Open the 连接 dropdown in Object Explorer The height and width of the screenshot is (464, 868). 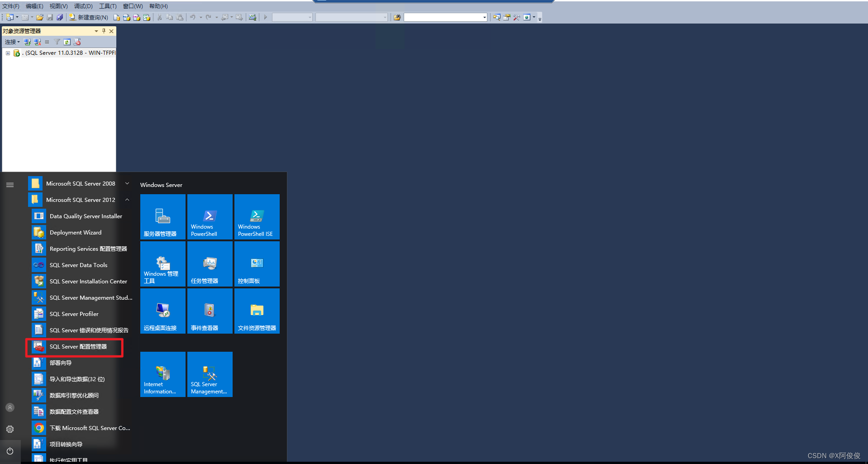(x=12, y=42)
